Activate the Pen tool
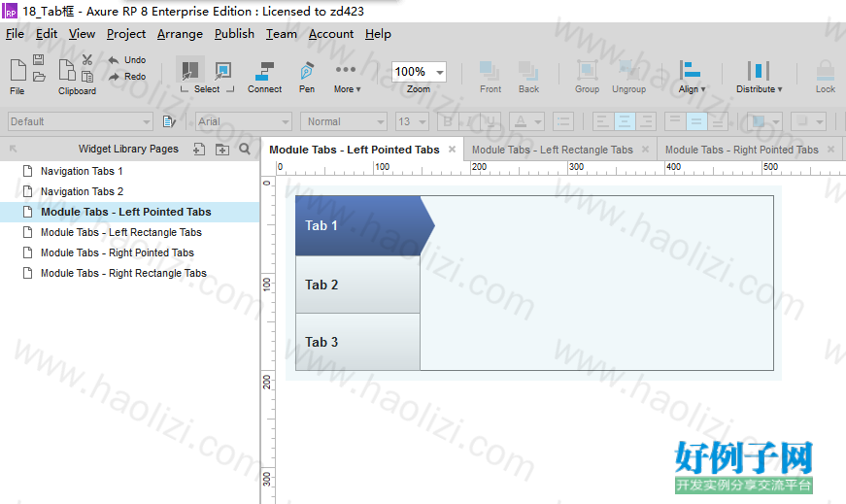The width and height of the screenshot is (846, 504). point(307,77)
